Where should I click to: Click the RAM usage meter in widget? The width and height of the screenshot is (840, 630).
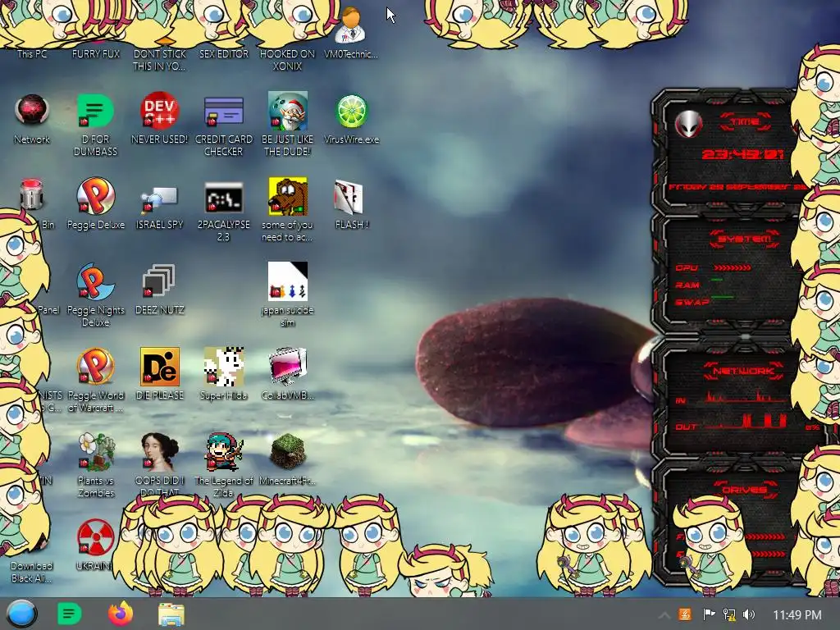717,280
